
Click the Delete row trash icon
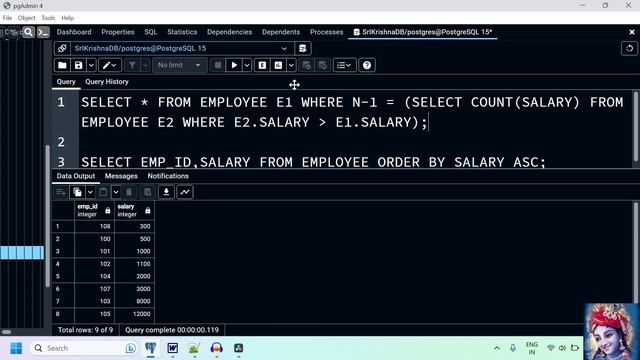(129, 192)
